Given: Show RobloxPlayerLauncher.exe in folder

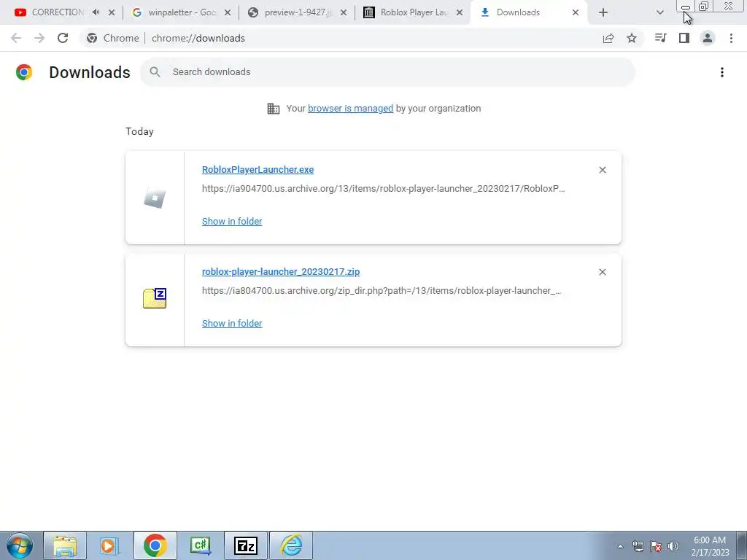Looking at the screenshot, I should [x=232, y=221].
